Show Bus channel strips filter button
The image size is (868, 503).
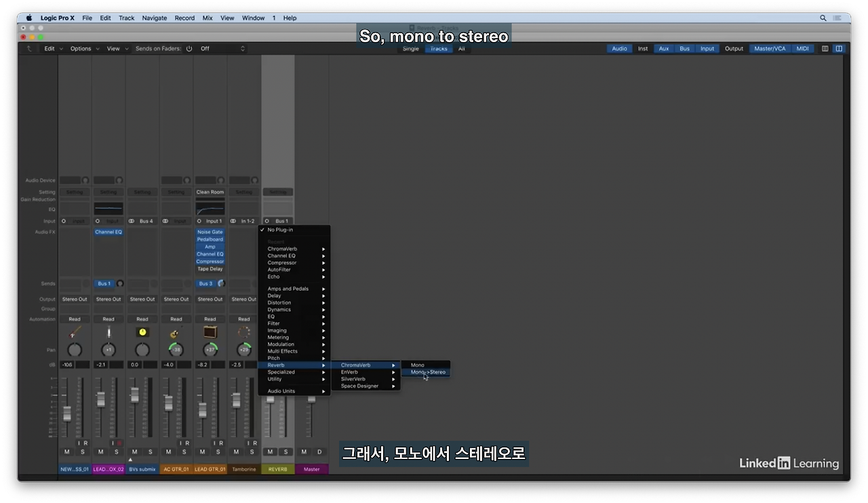coord(685,49)
